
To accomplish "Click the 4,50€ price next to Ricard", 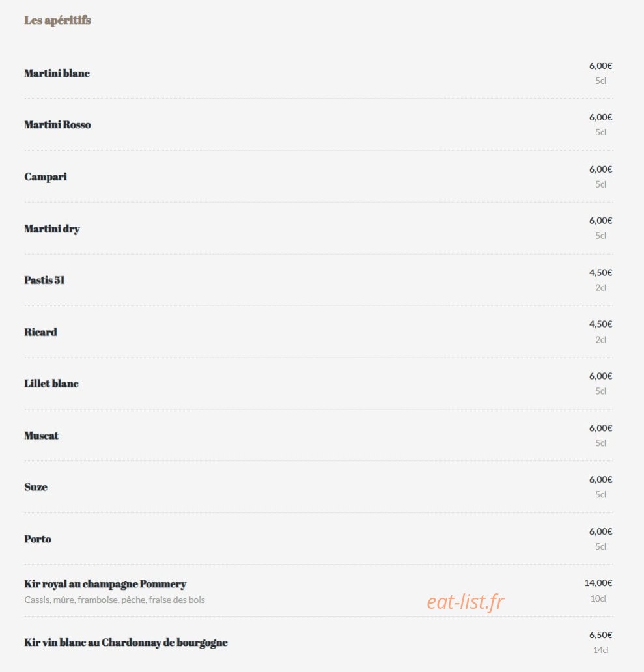I will (x=601, y=324).
